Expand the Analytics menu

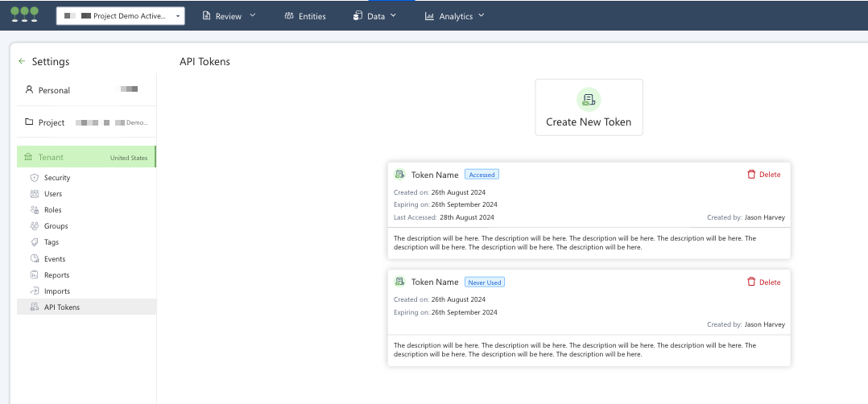pyautogui.click(x=455, y=16)
